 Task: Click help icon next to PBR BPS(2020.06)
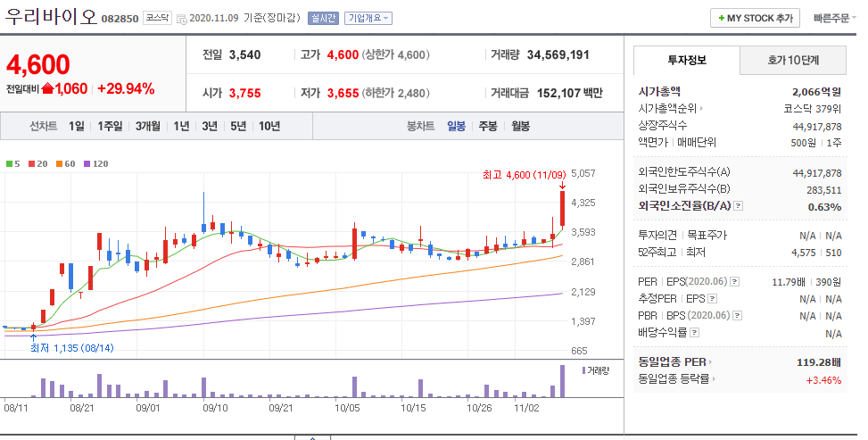(x=737, y=316)
